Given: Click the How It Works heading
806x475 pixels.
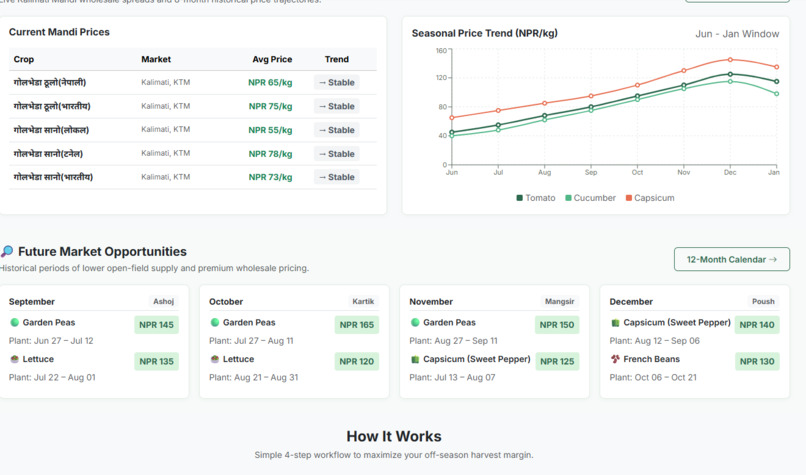Looking at the screenshot, I should point(394,436).
